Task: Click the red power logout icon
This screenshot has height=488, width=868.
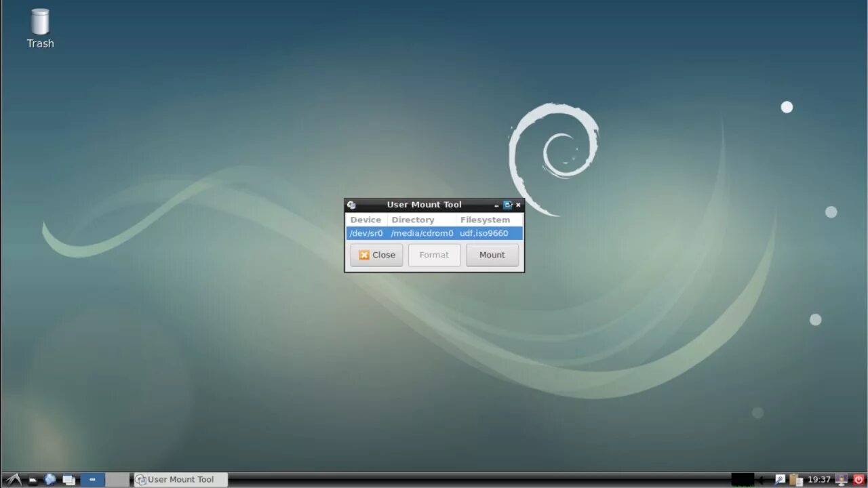Action: click(x=859, y=479)
